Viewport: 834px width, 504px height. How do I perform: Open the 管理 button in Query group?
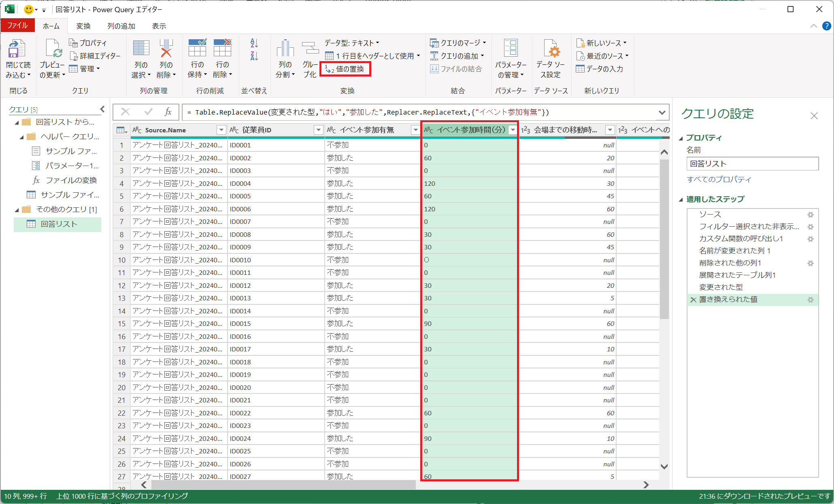click(x=85, y=69)
